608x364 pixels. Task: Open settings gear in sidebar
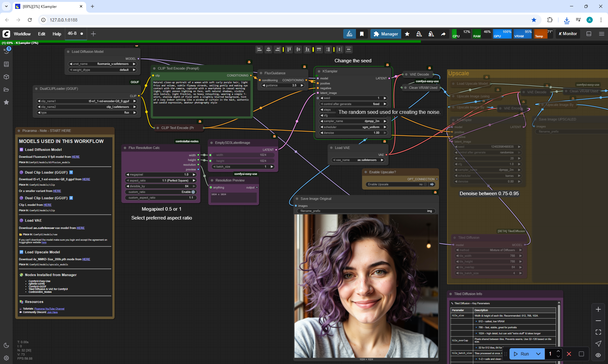click(6, 358)
